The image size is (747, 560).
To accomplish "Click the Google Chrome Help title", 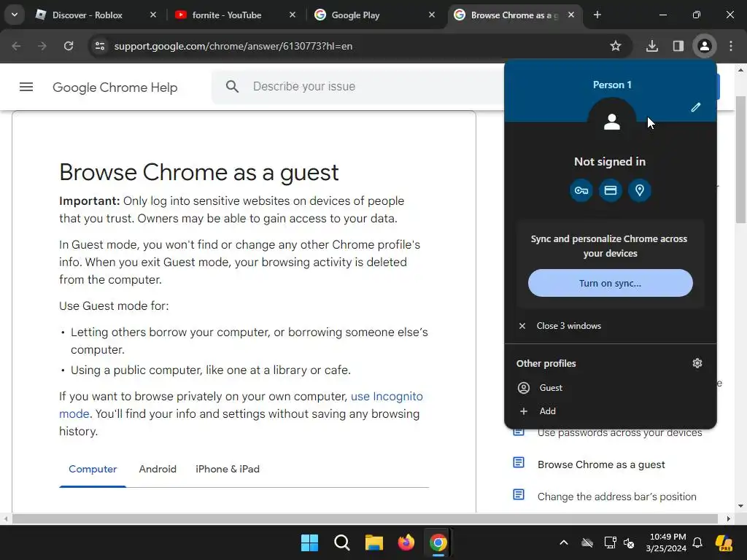I will tap(115, 87).
